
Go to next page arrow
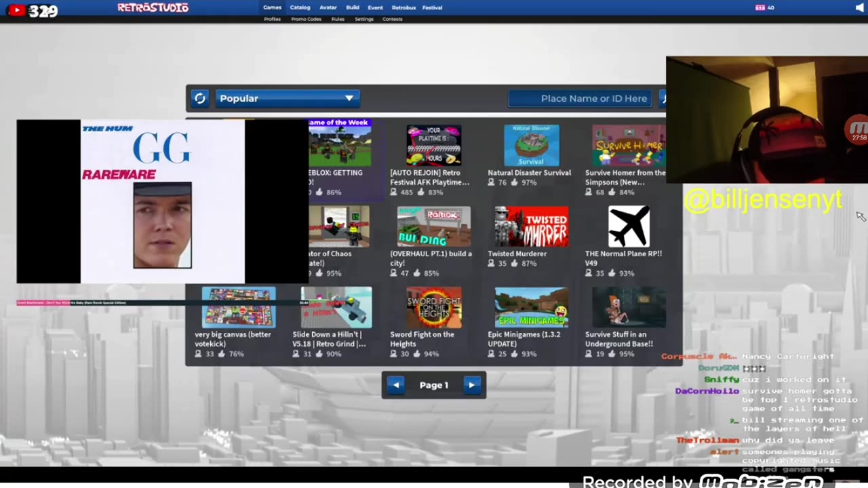point(472,385)
